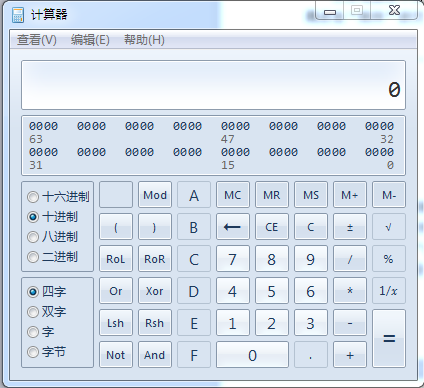Open the 编辑(E) menu
424x388 pixels.
click(x=90, y=40)
